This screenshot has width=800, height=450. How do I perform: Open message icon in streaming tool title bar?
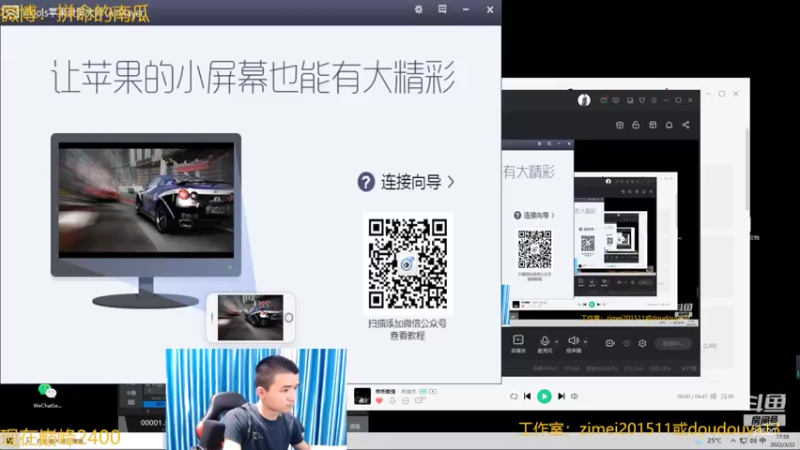616,100
